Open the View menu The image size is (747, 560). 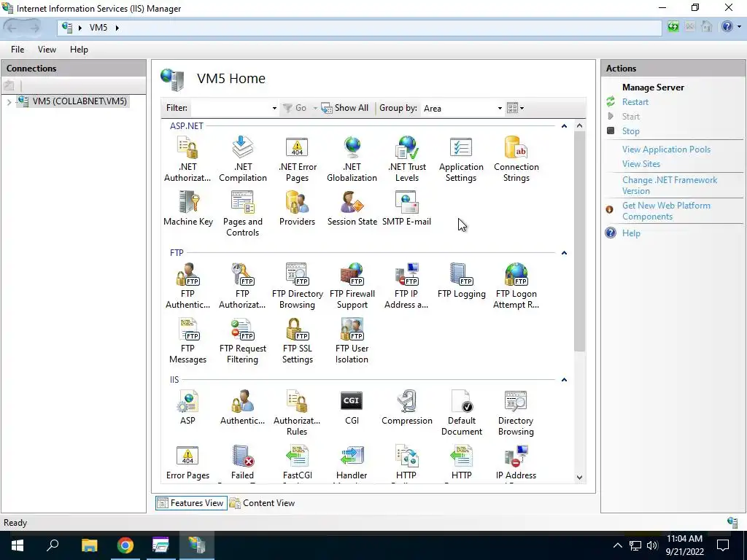coord(47,50)
